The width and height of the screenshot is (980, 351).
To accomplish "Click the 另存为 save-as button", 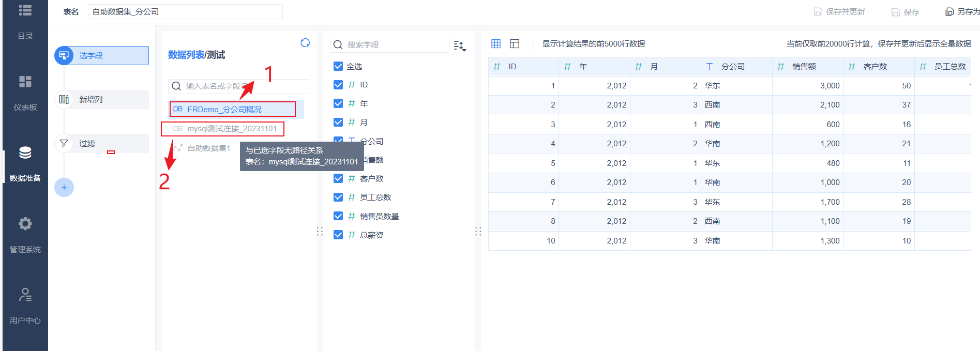I will [962, 12].
